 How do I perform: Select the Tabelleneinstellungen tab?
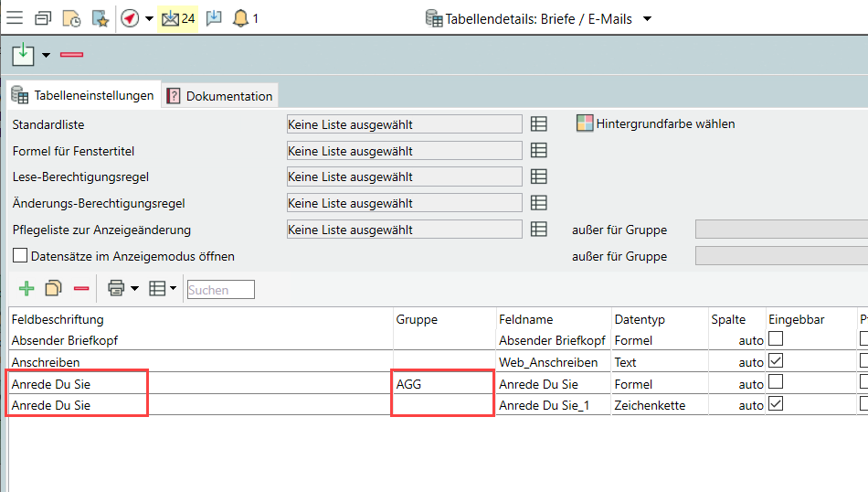pos(83,96)
